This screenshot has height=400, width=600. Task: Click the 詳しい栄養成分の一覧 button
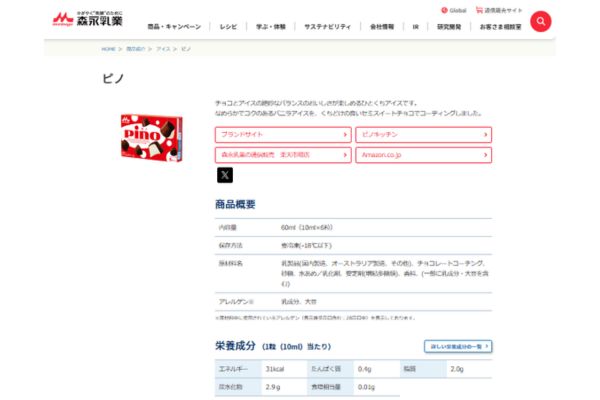tap(457, 346)
